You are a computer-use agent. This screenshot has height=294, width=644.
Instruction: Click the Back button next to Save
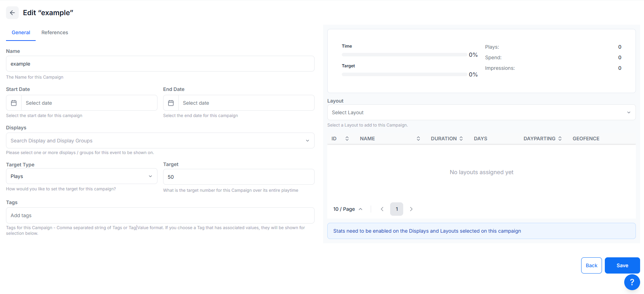pyautogui.click(x=591, y=265)
